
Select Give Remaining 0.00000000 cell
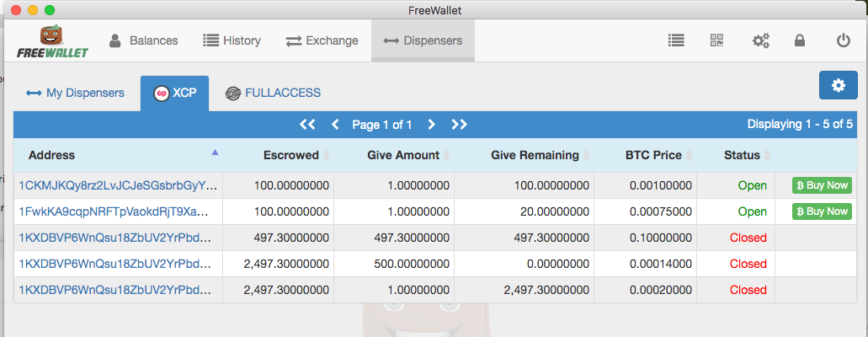point(525,264)
